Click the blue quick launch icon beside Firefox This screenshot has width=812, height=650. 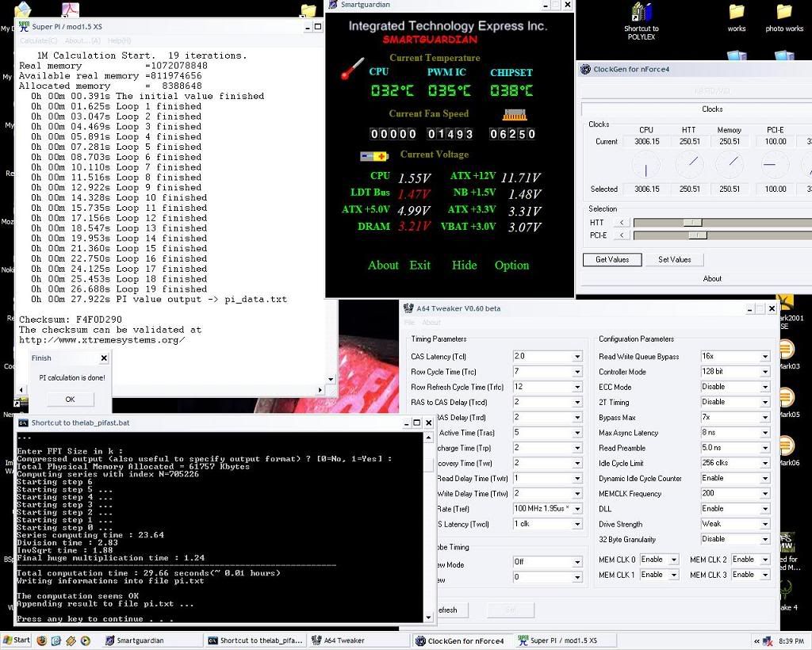point(56,640)
